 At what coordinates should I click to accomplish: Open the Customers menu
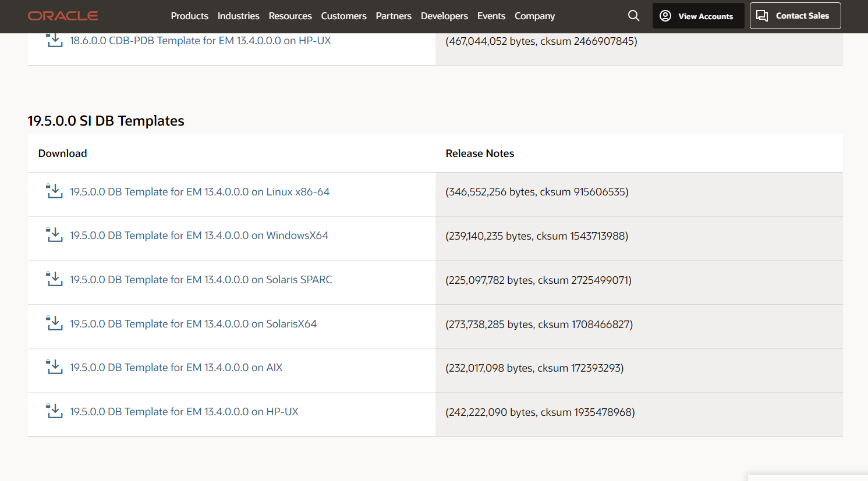tap(343, 16)
